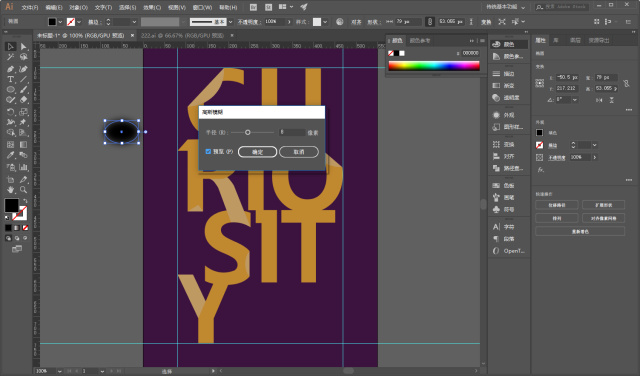
Task: Open the 效果(C) menu
Action: (152, 7)
